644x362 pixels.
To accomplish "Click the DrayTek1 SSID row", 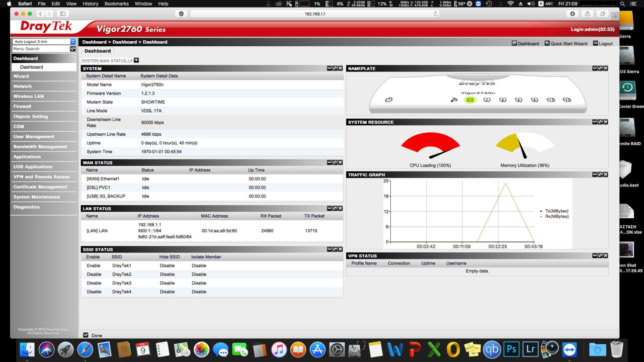I will pyautogui.click(x=212, y=265).
